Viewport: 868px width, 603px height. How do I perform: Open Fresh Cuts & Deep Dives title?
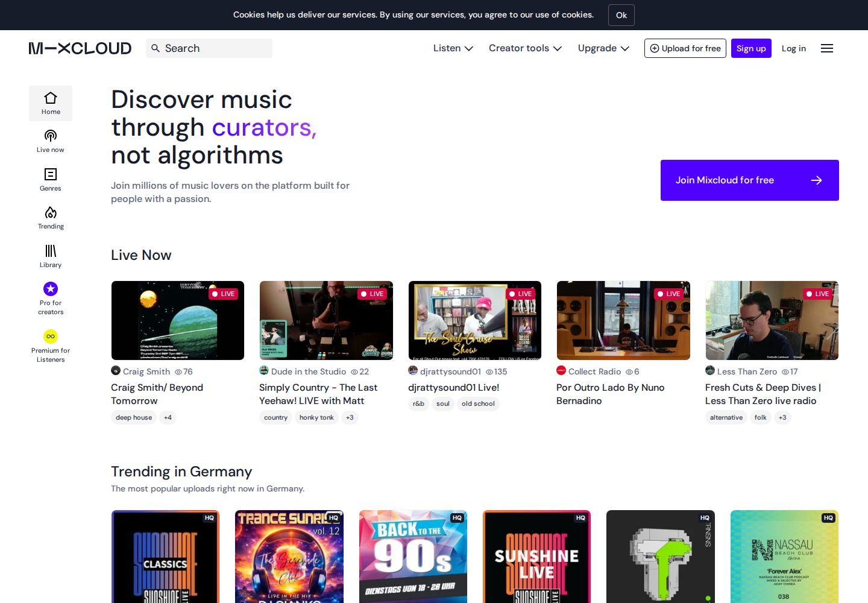(763, 394)
